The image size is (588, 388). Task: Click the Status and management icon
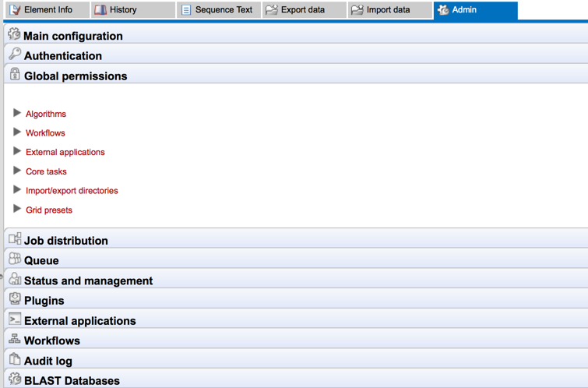point(14,280)
